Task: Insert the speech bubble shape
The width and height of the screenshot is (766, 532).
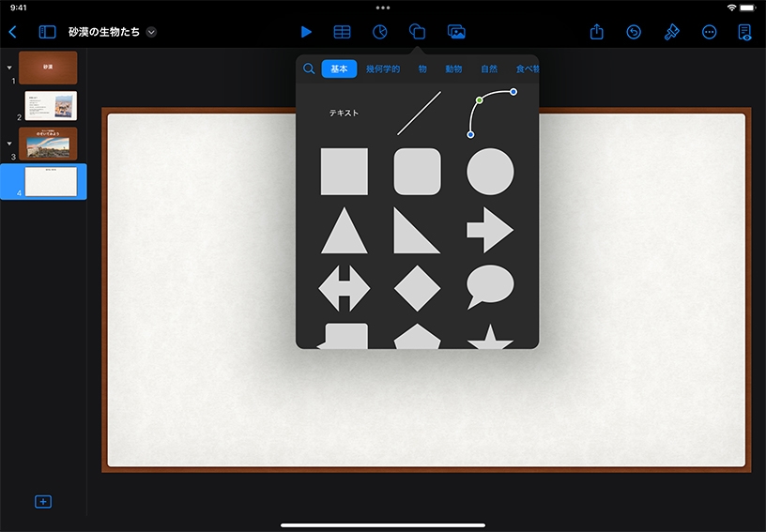Action: pyautogui.click(x=490, y=287)
